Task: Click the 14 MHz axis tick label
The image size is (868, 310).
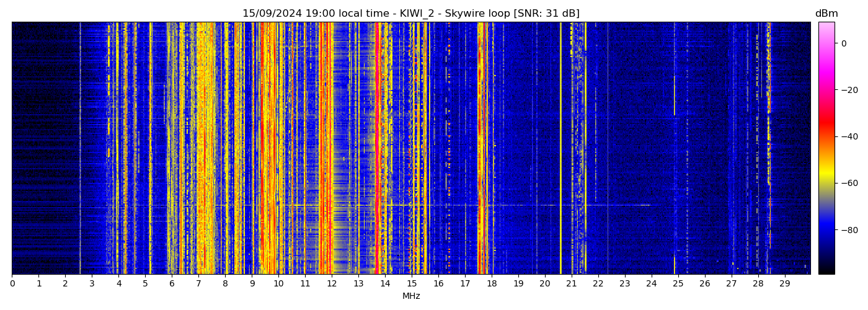Action: [x=385, y=283]
